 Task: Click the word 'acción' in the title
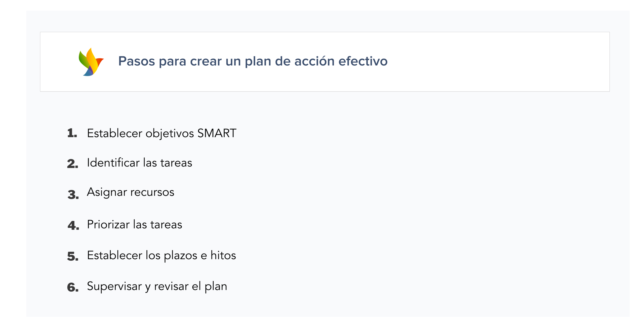(314, 61)
